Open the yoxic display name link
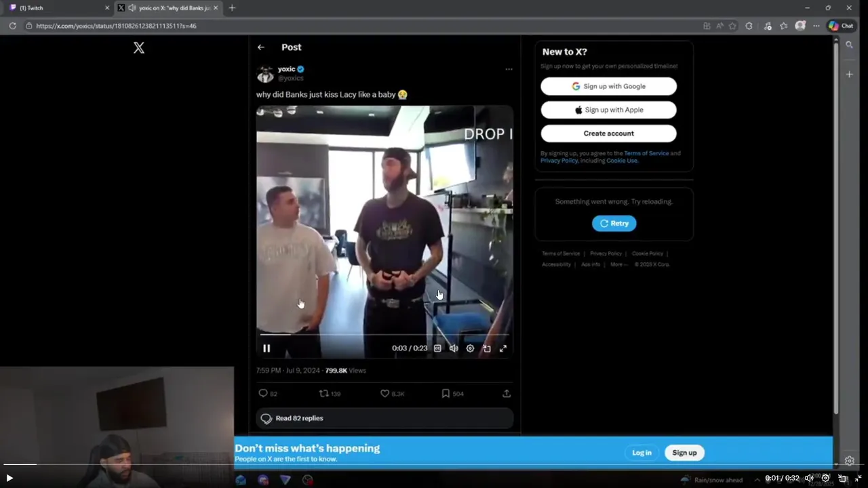 [x=286, y=69]
